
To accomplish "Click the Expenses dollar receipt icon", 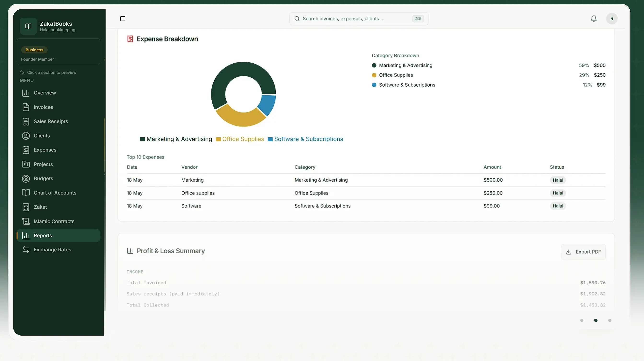I will tap(26, 150).
